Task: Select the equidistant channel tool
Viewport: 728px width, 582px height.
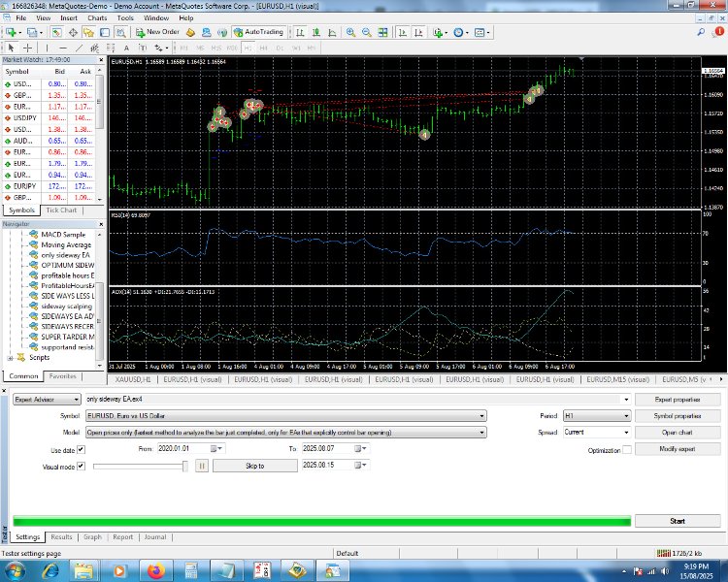Action: [95, 48]
